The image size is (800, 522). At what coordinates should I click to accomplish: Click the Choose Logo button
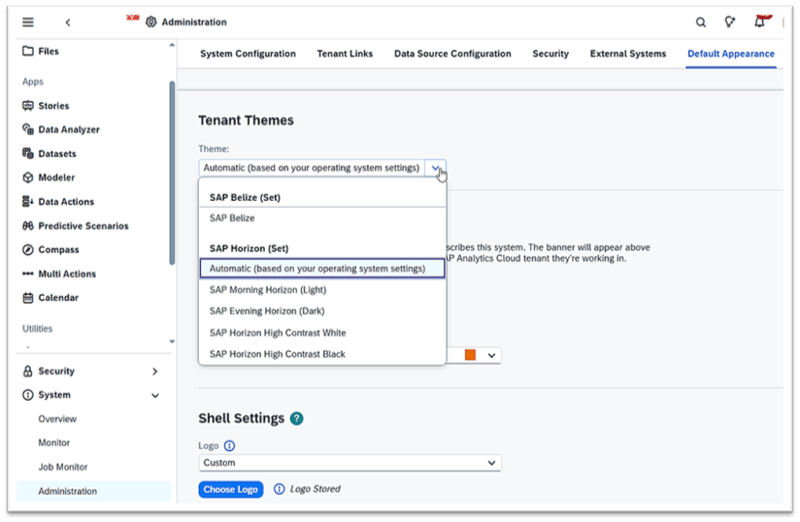pyautogui.click(x=231, y=489)
